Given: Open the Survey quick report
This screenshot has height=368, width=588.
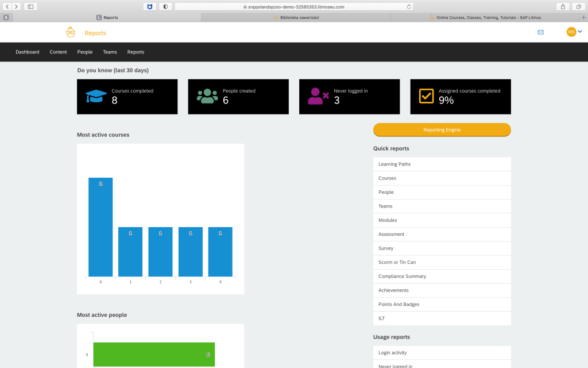Looking at the screenshot, I should click(x=442, y=248).
